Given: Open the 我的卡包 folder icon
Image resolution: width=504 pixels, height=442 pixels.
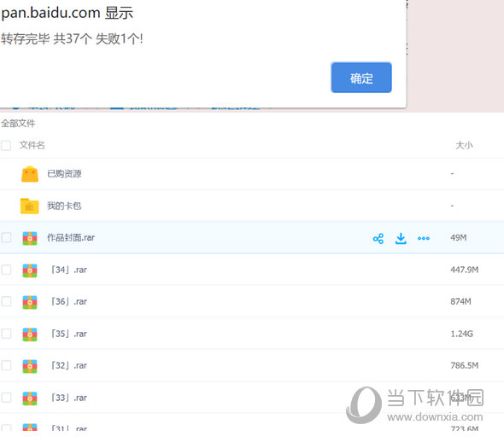Looking at the screenshot, I should click(30, 206).
